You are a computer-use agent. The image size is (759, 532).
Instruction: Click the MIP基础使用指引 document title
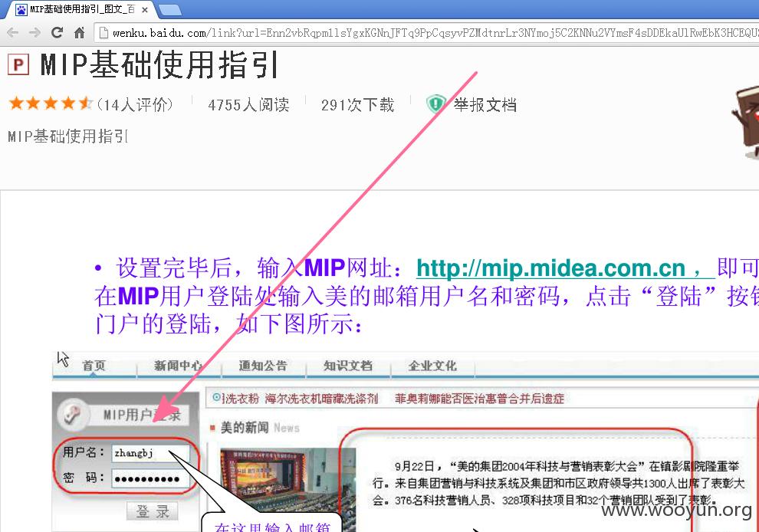coord(159,64)
